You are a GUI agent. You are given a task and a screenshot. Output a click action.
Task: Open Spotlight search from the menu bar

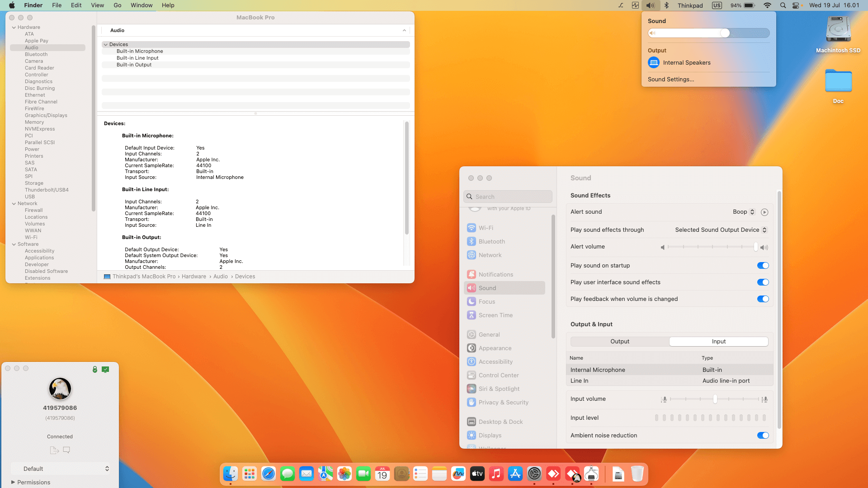(783, 5)
